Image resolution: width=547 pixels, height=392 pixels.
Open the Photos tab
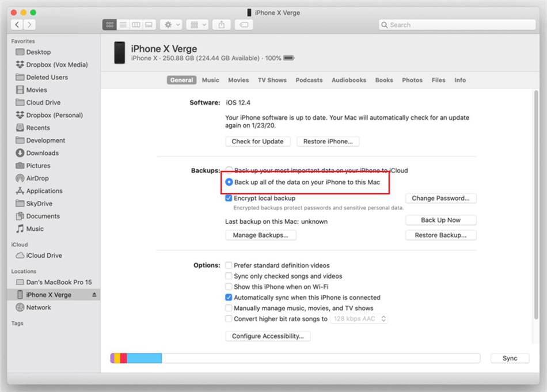412,80
